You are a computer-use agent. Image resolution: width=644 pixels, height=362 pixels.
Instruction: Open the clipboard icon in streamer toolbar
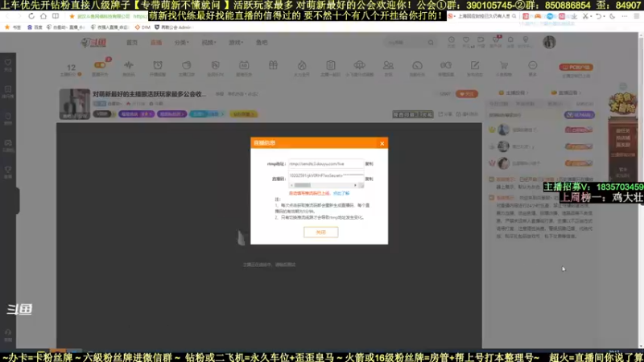331,65
